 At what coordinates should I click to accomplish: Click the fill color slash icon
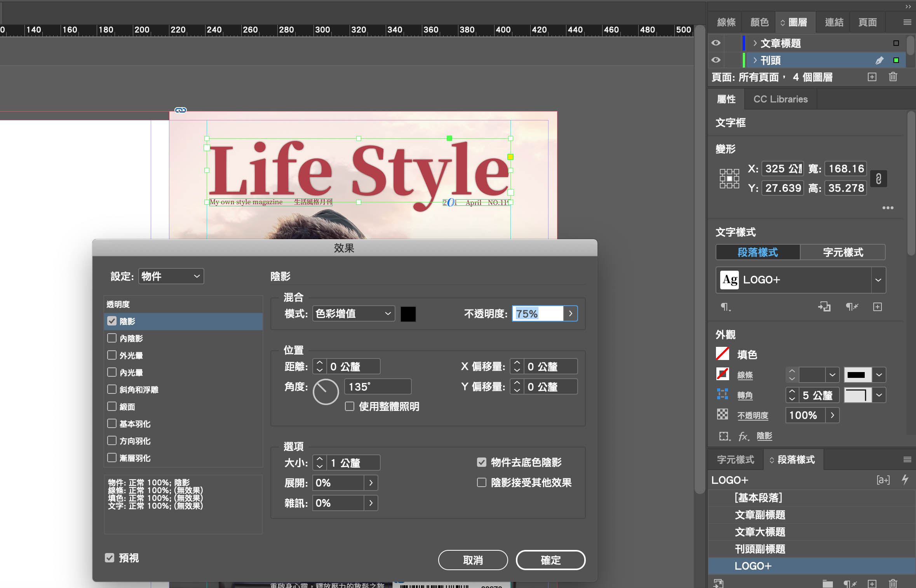[722, 354]
